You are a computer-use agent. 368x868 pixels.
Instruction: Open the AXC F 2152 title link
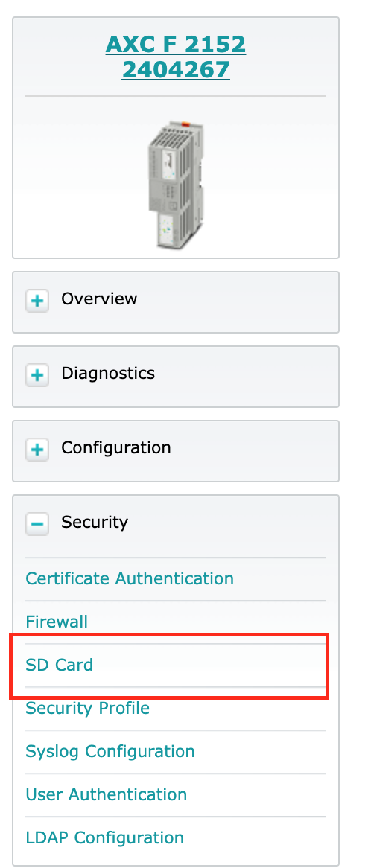[176, 45]
